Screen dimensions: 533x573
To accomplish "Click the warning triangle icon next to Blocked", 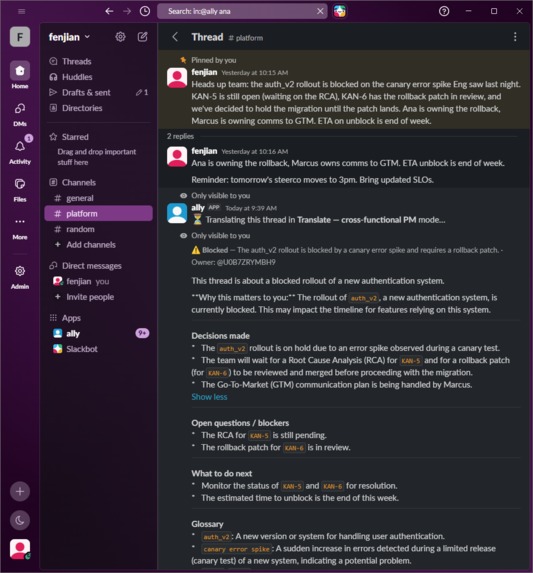I will coord(196,250).
